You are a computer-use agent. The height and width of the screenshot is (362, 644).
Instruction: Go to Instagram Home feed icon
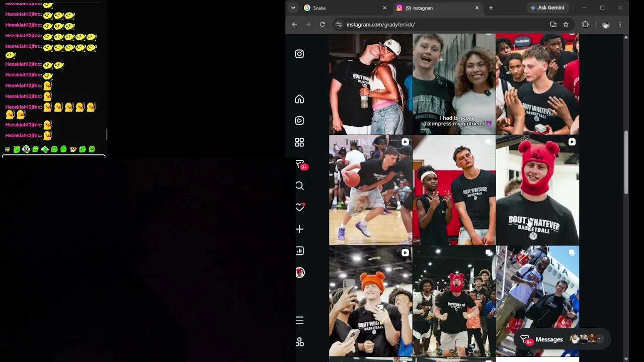[299, 99]
